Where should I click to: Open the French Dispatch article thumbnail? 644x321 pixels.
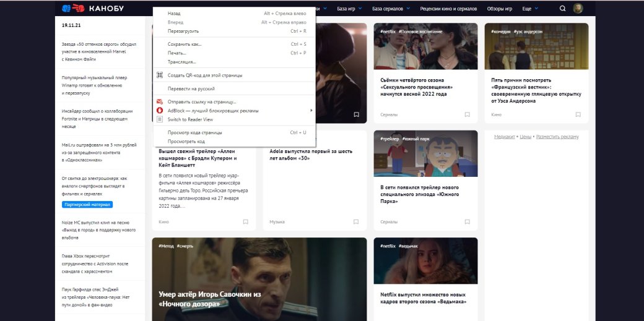[x=536, y=46]
